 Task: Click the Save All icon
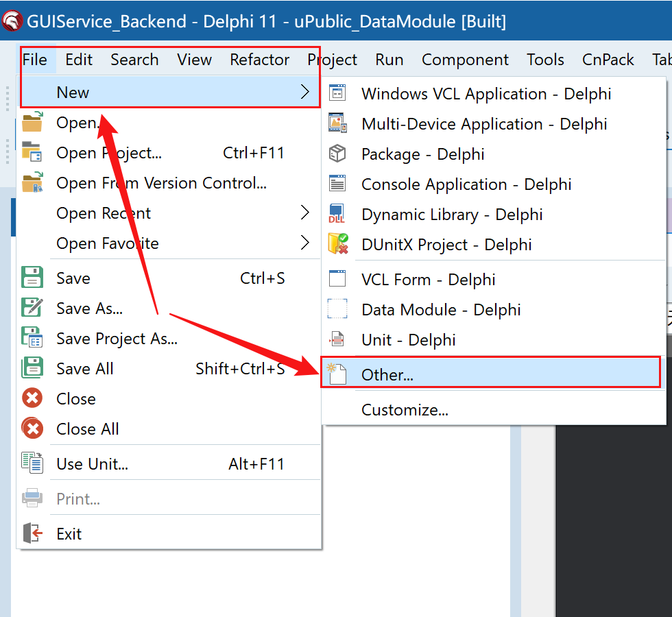(x=32, y=367)
